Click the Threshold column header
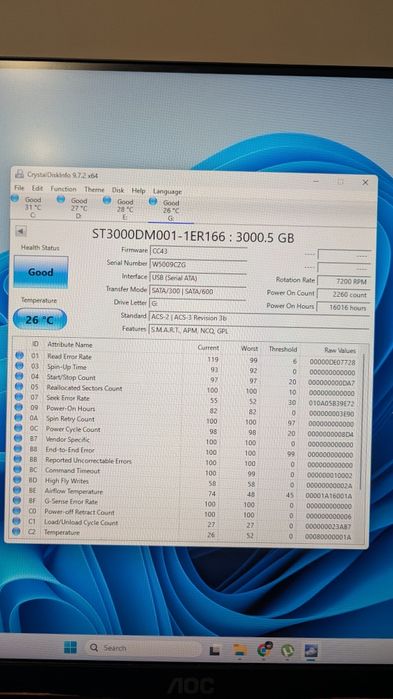Viewport: 393px width, 699px height. point(282,349)
